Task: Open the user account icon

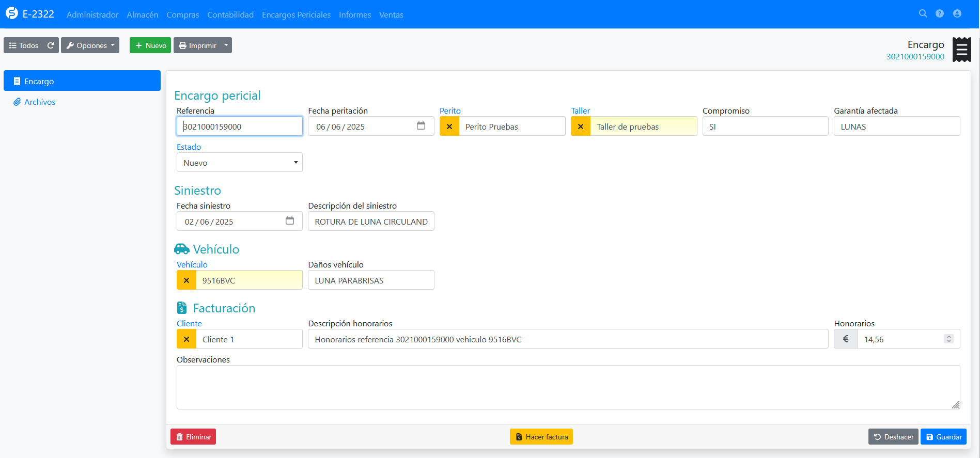Action: (957, 14)
